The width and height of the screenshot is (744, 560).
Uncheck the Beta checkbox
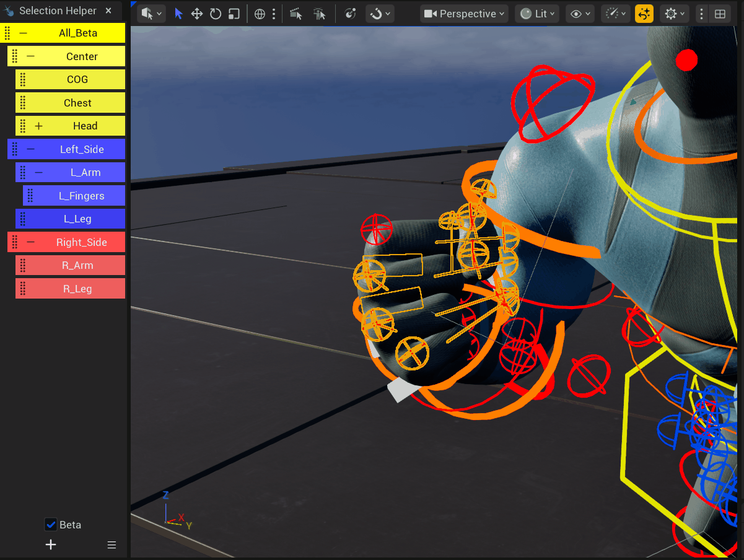click(x=51, y=525)
